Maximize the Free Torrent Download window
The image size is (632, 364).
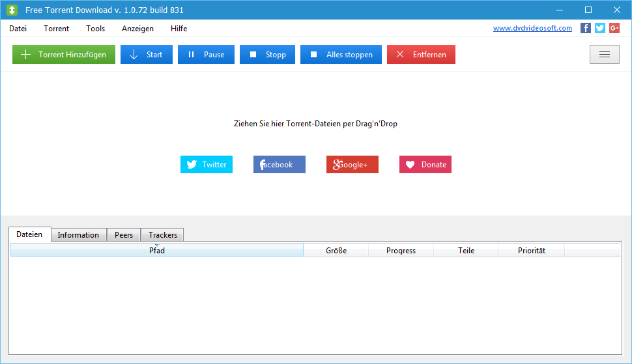click(x=588, y=10)
